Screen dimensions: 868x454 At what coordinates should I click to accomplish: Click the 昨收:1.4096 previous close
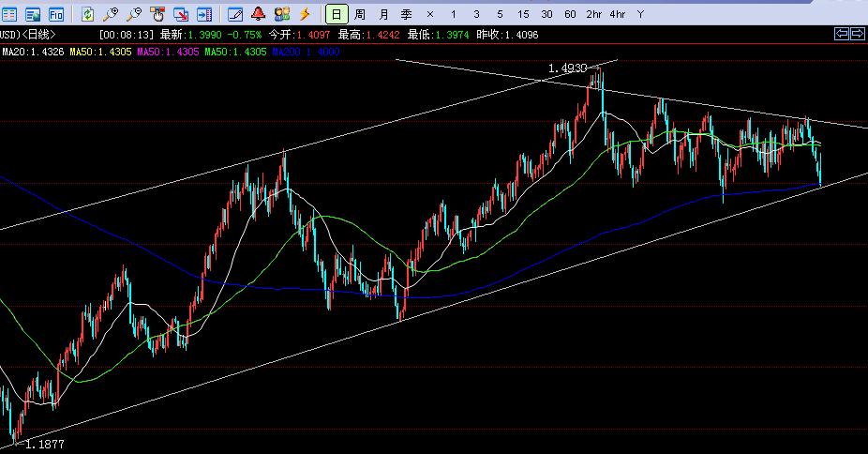(507, 35)
